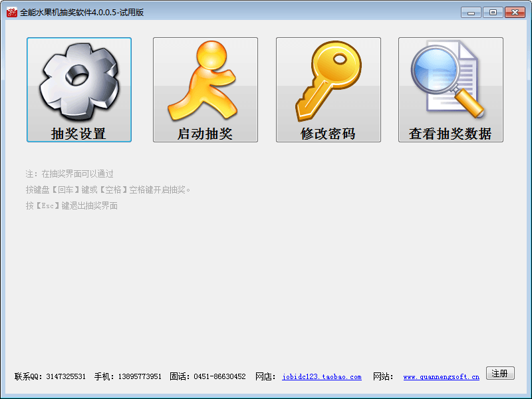Visit the www.quannengsoft.cn website link
This screenshot has height=399, width=532.
(x=441, y=377)
